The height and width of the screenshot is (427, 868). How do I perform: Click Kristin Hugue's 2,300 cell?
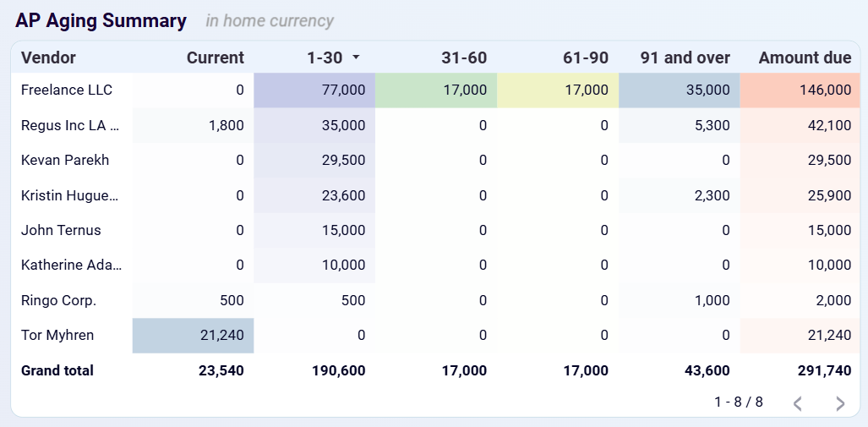680,195
